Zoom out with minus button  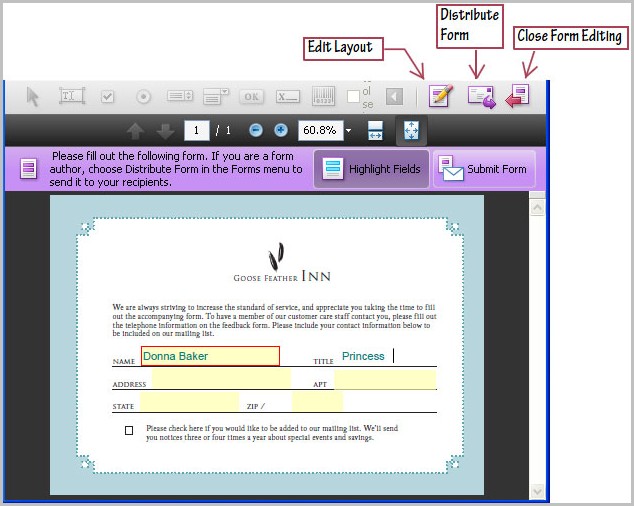pyautogui.click(x=256, y=130)
